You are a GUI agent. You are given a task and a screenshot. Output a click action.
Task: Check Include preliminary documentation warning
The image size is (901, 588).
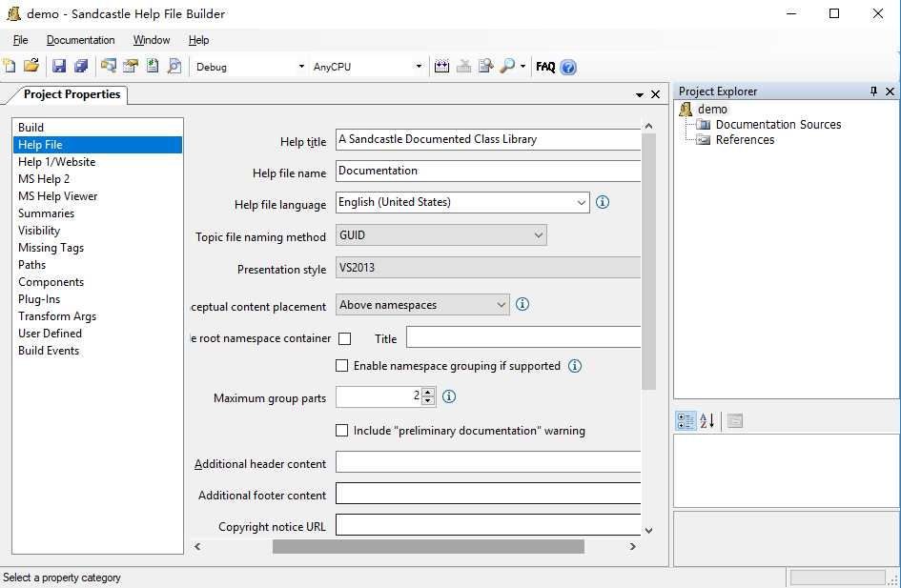(x=342, y=431)
